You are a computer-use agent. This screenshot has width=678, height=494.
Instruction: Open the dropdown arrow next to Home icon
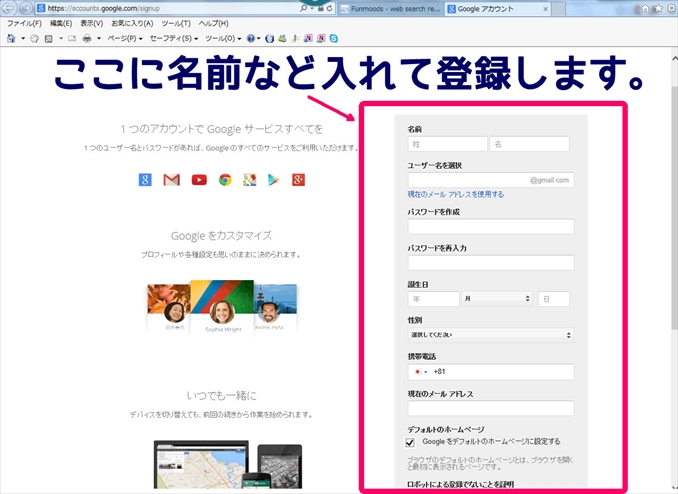tap(23, 38)
